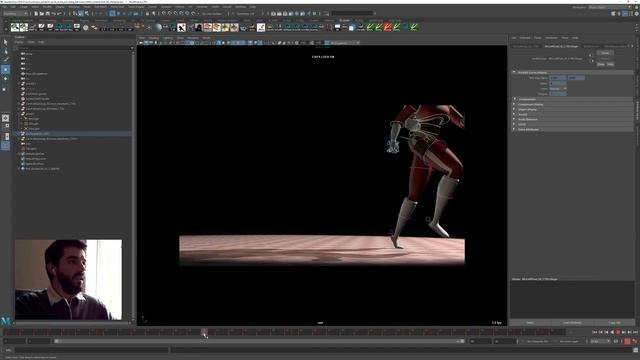The image size is (640, 360).
Task: Go to start of playback range
Action: 595,332
